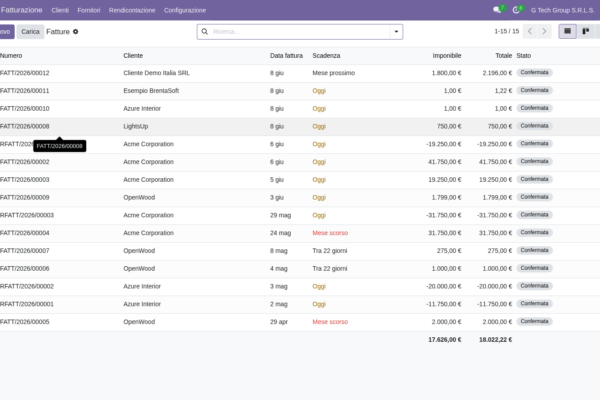
Task: Open invoice FATT/2026/00003
Action: click(25, 180)
